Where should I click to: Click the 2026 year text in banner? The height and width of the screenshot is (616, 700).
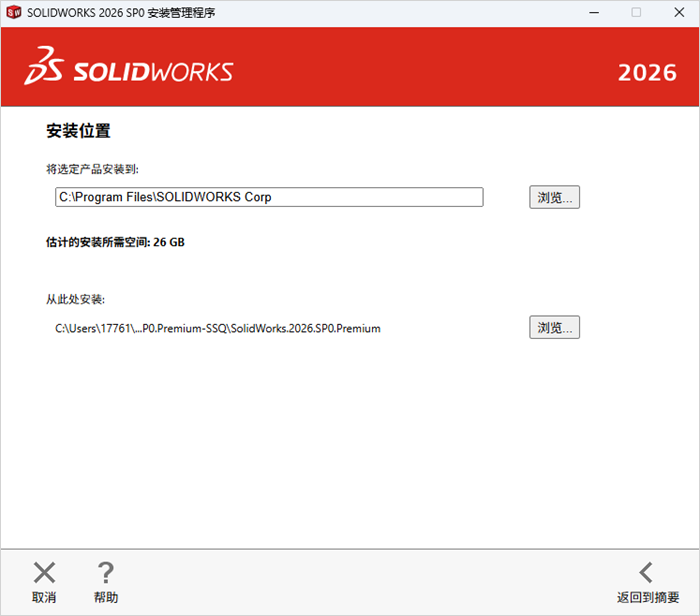[647, 72]
